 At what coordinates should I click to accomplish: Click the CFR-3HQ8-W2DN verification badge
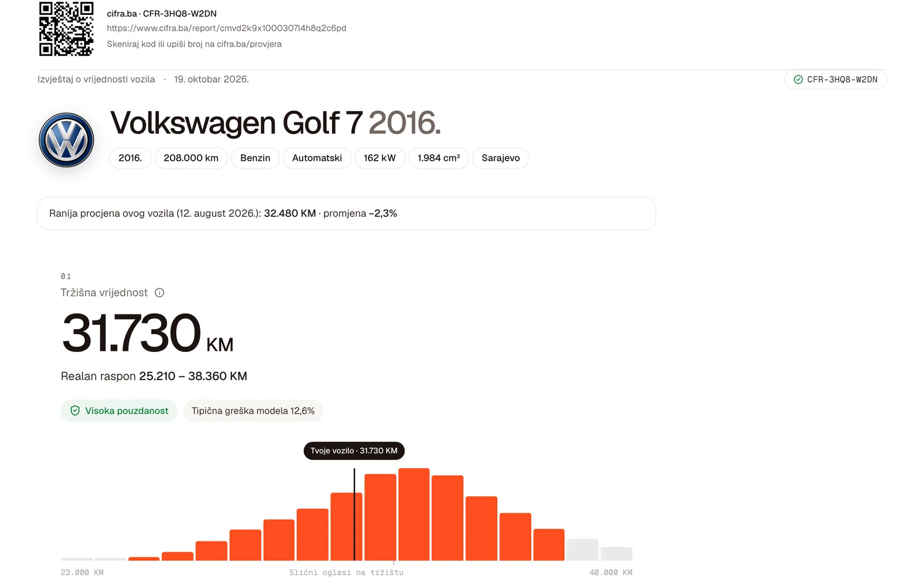[x=835, y=80]
